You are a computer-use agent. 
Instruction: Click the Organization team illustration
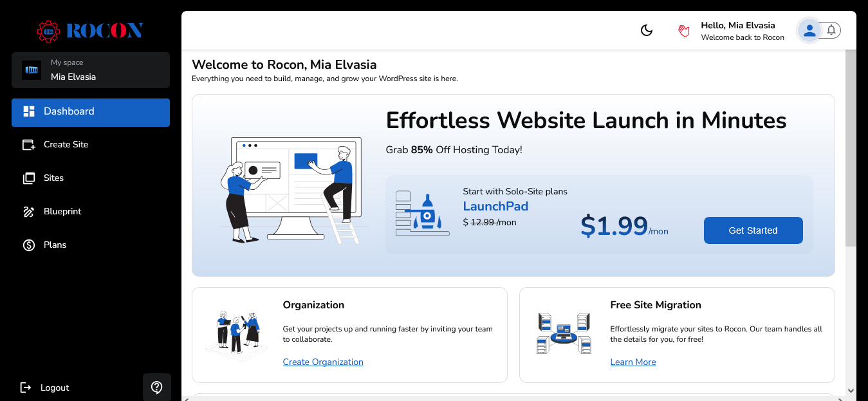[237, 335]
